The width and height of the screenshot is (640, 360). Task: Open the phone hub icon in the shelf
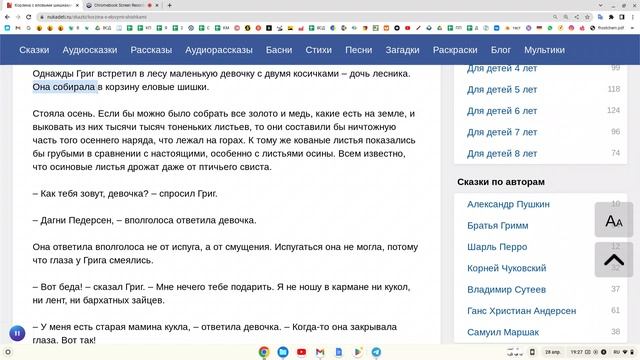532,352
